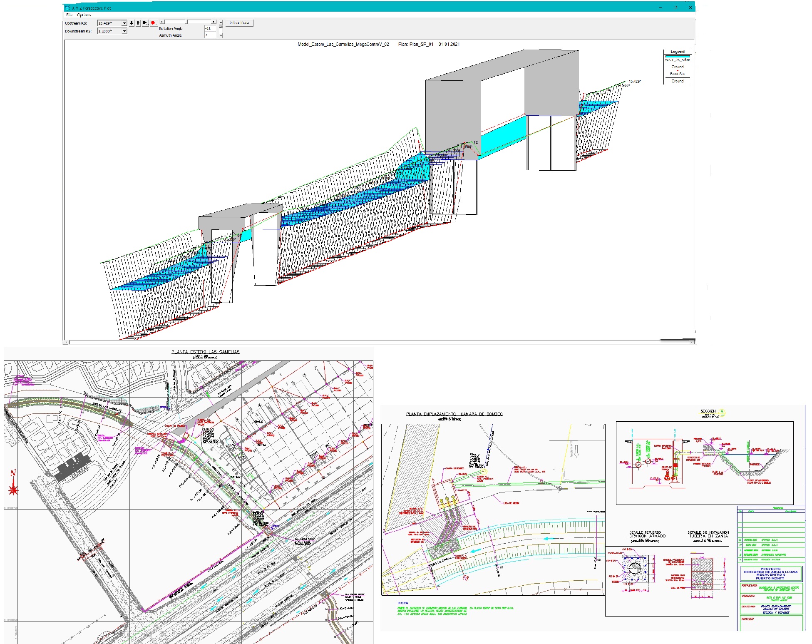
Task: Click the horizontal scrollbar at plot bottom
Action: pyautogui.click(x=375, y=342)
